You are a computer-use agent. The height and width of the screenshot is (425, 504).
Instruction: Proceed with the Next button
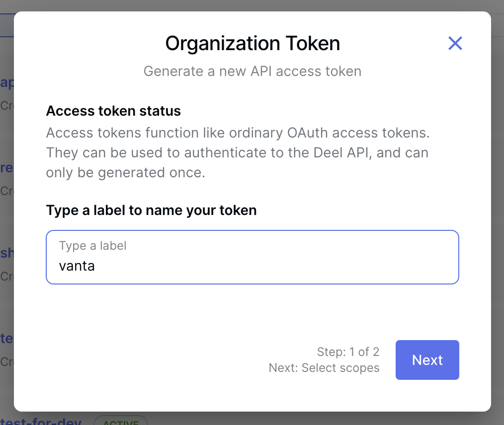(427, 360)
